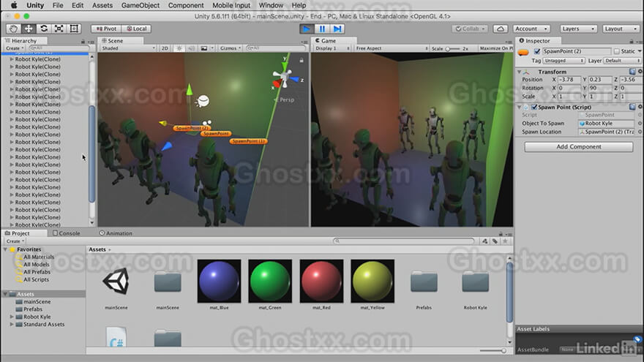Click the scene orientation gizmo
644x362 pixels.
pyautogui.click(x=284, y=77)
